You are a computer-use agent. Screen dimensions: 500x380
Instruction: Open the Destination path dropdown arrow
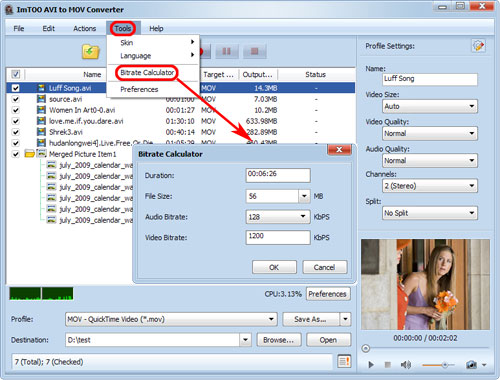click(x=245, y=340)
